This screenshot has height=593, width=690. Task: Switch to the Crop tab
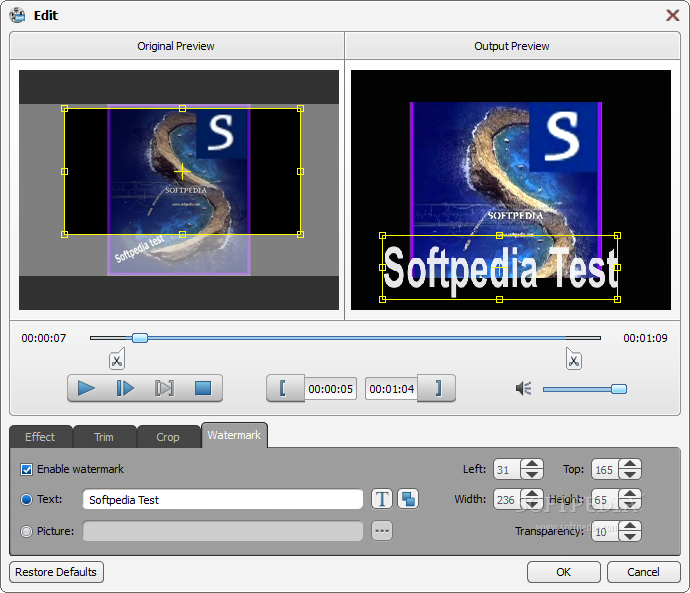168,437
